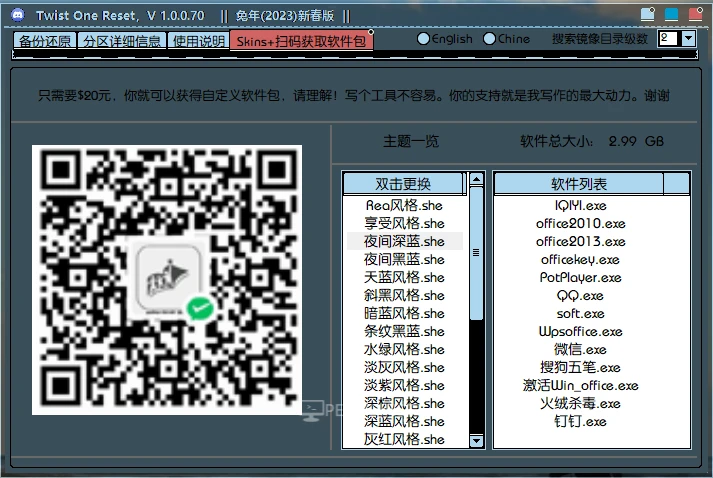The image size is (713, 478).
Task: Select 激活Win_office.exe in software list
Action: (x=580, y=385)
